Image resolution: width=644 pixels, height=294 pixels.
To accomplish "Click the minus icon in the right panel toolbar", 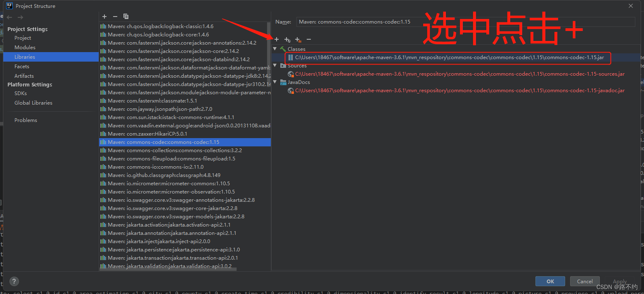I will (x=308, y=39).
